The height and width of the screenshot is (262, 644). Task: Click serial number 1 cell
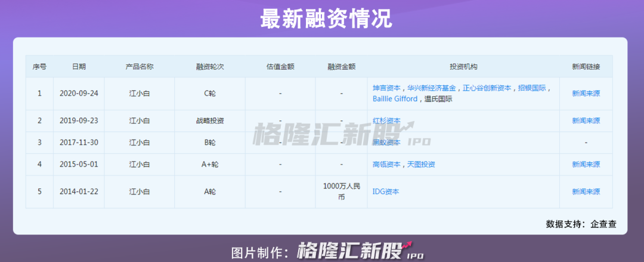point(39,93)
